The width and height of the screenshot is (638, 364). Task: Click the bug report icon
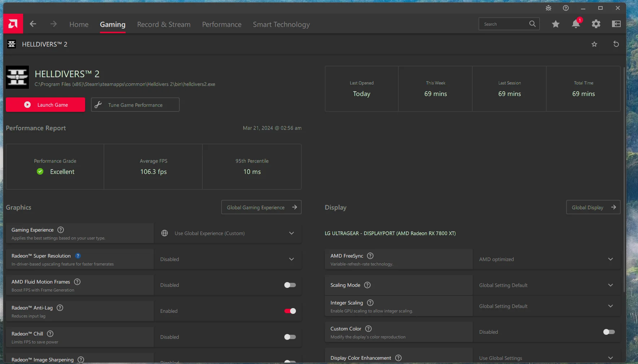coord(549,8)
